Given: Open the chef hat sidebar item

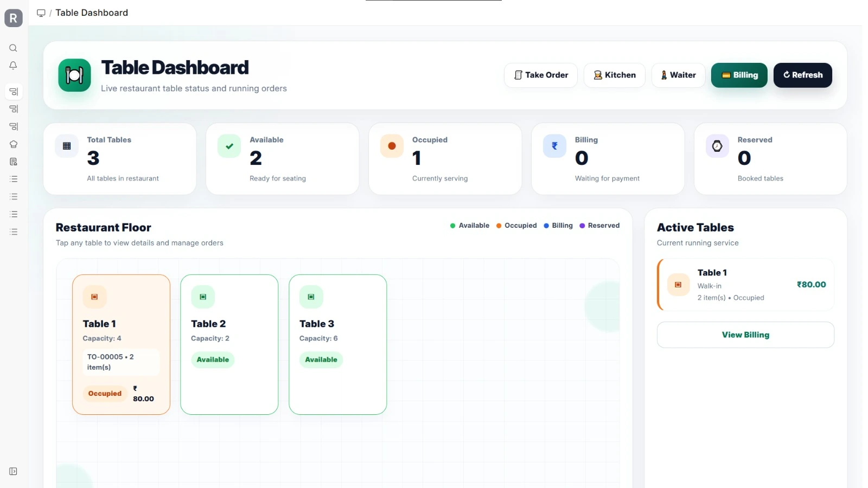Looking at the screenshot, I should tap(14, 144).
